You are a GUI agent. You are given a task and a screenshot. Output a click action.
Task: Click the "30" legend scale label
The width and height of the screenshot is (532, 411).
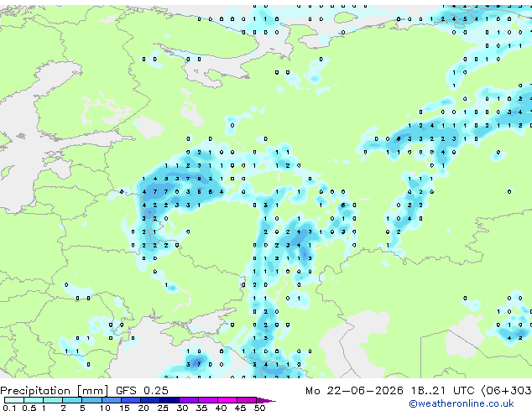(182, 408)
